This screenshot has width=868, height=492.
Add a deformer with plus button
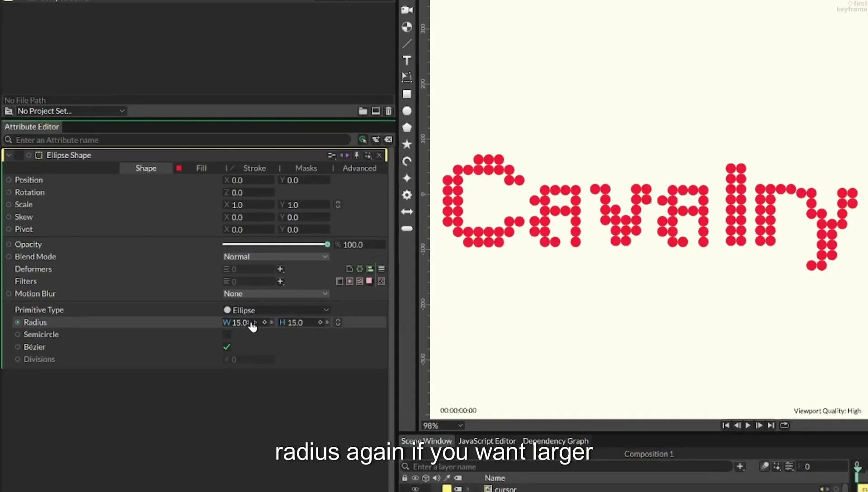(280, 269)
